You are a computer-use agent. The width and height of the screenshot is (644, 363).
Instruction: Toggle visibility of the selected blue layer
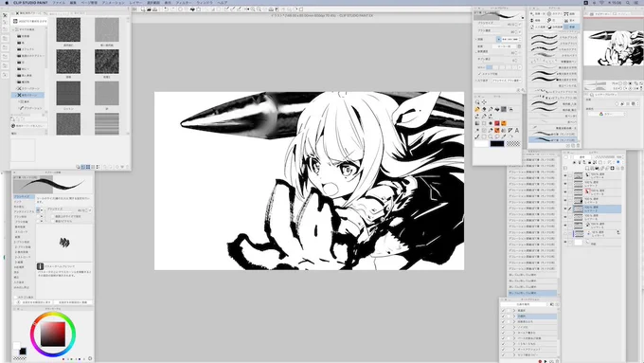pyautogui.click(x=565, y=209)
